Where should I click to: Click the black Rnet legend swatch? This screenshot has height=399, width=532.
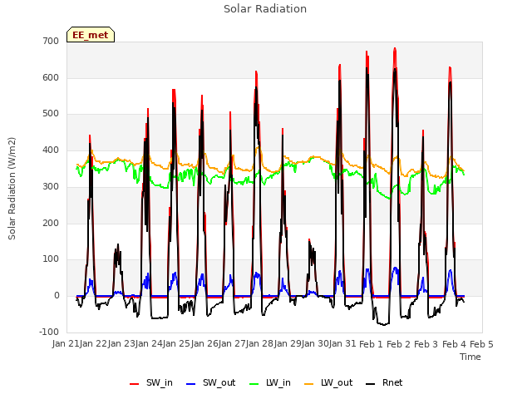[x=370, y=384]
